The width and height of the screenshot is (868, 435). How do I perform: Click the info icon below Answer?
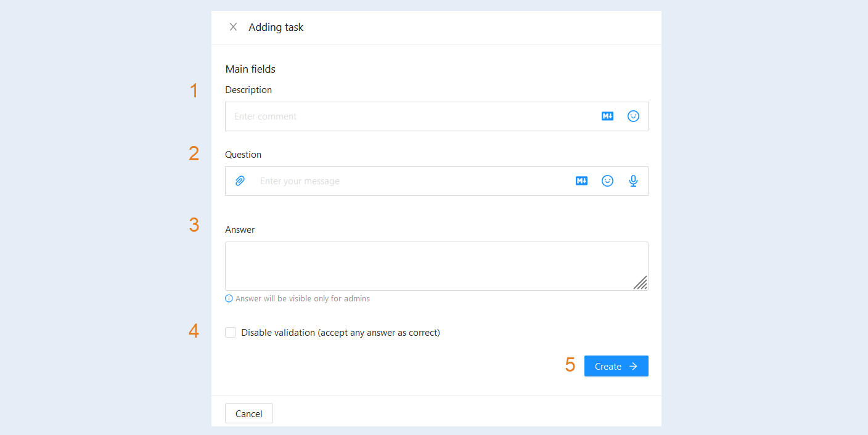229,298
